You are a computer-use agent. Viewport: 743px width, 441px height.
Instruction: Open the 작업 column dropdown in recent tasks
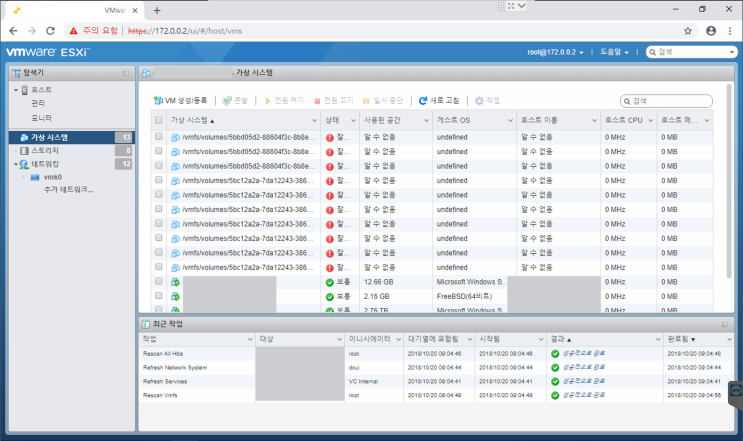click(250, 340)
